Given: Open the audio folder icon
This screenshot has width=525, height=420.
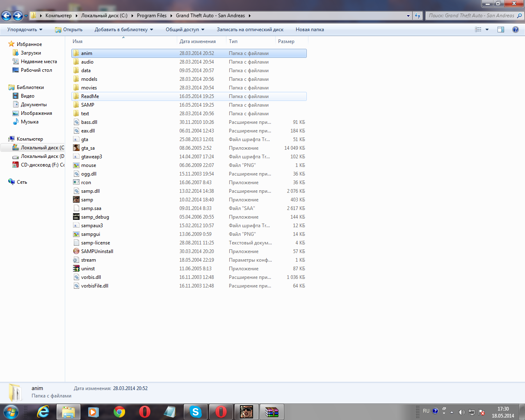Looking at the screenshot, I should [x=76, y=62].
